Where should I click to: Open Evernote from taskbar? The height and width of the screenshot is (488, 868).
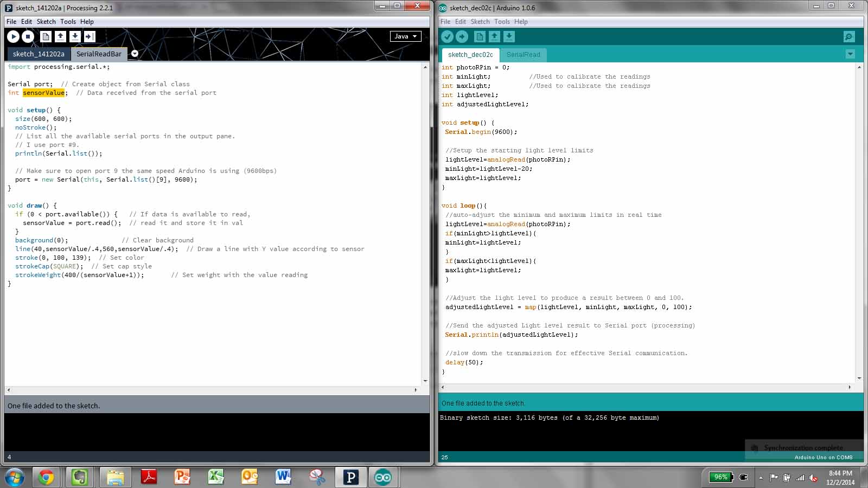click(x=80, y=477)
